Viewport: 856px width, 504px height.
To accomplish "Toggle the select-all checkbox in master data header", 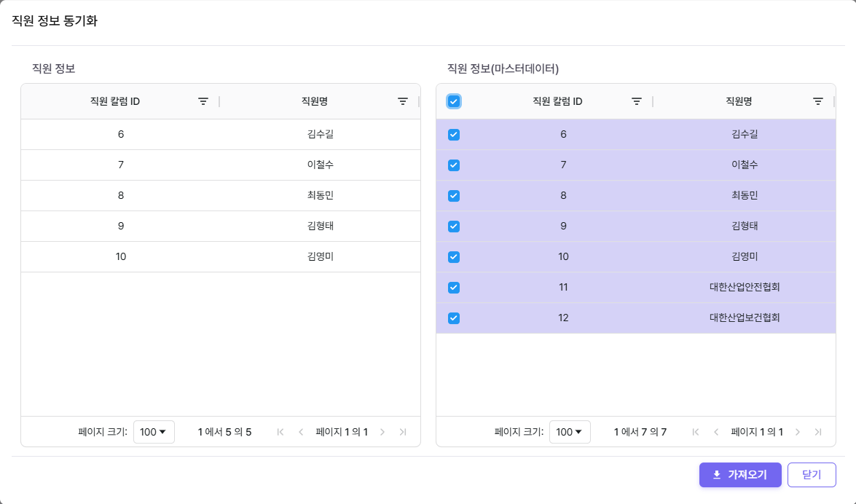I will pos(454,102).
